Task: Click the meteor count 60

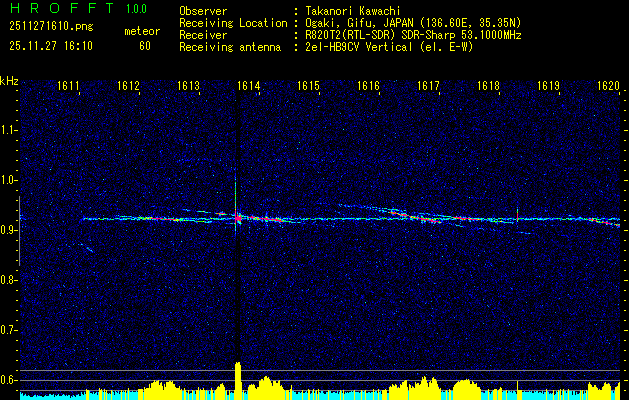Action: tap(145, 46)
